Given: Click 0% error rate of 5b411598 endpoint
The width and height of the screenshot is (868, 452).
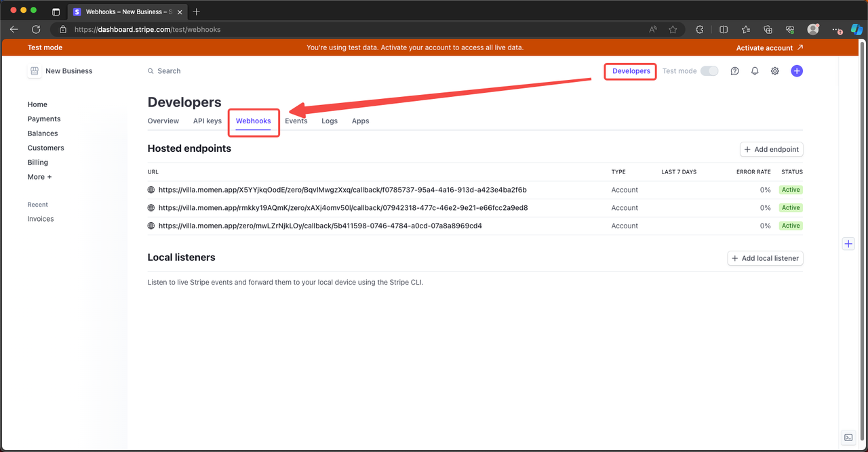Looking at the screenshot, I should click(x=766, y=226).
